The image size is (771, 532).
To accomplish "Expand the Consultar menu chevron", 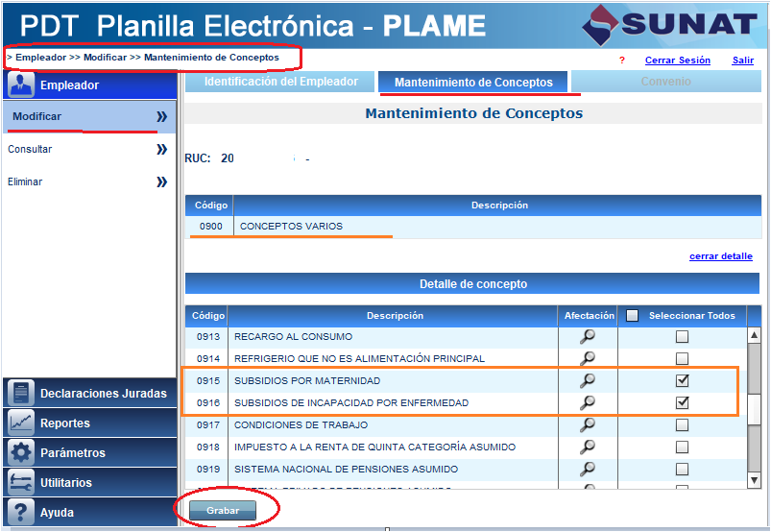I will (x=161, y=150).
